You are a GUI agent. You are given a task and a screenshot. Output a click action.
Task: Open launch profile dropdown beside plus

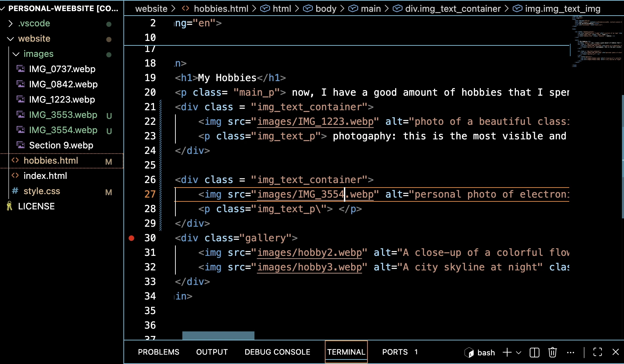click(x=519, y=353)
